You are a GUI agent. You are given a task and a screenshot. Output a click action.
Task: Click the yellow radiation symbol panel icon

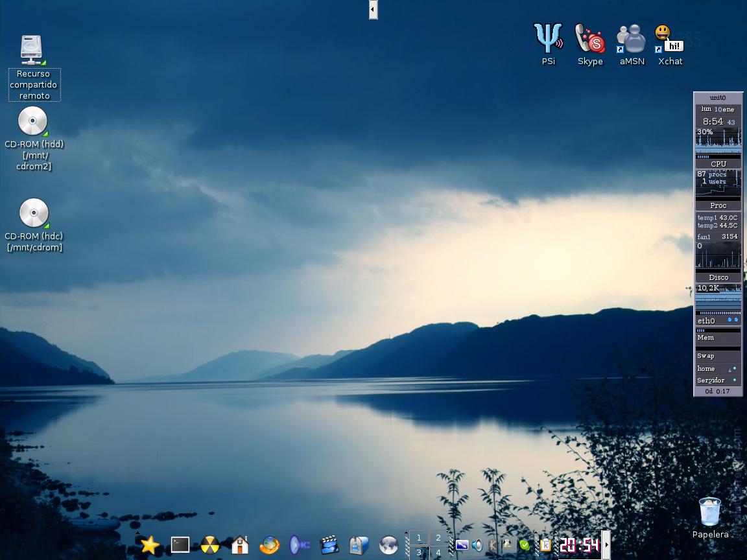210,545
